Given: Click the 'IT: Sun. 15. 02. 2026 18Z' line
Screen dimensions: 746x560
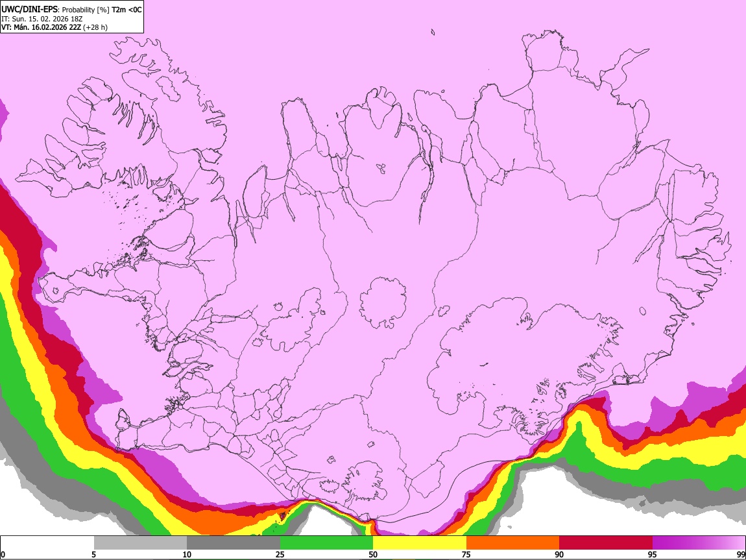Looking at the screenshot, I should tap(42, 19).
